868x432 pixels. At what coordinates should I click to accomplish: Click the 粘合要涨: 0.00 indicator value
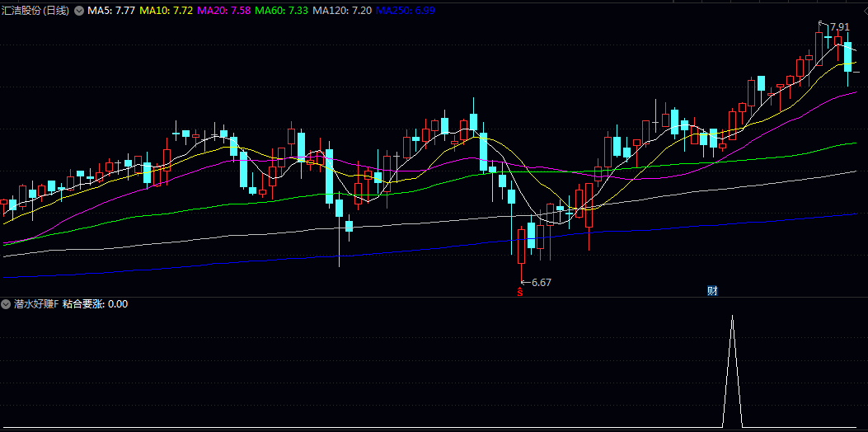coord(96,304)
